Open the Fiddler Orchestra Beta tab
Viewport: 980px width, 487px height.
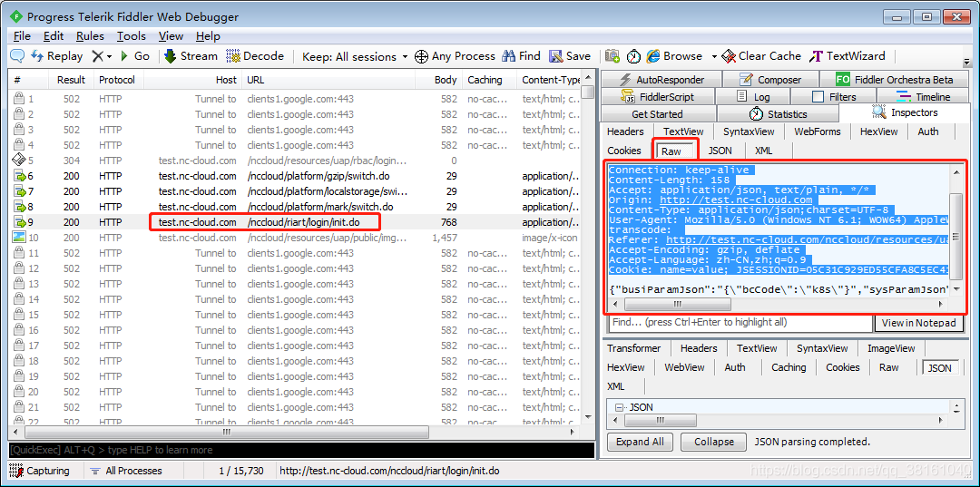click(x=895, y=79)
